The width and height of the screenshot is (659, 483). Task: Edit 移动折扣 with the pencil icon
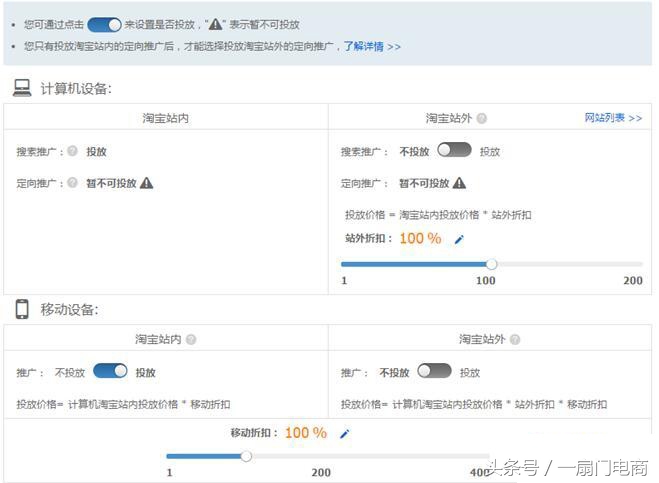coord(345,433)
